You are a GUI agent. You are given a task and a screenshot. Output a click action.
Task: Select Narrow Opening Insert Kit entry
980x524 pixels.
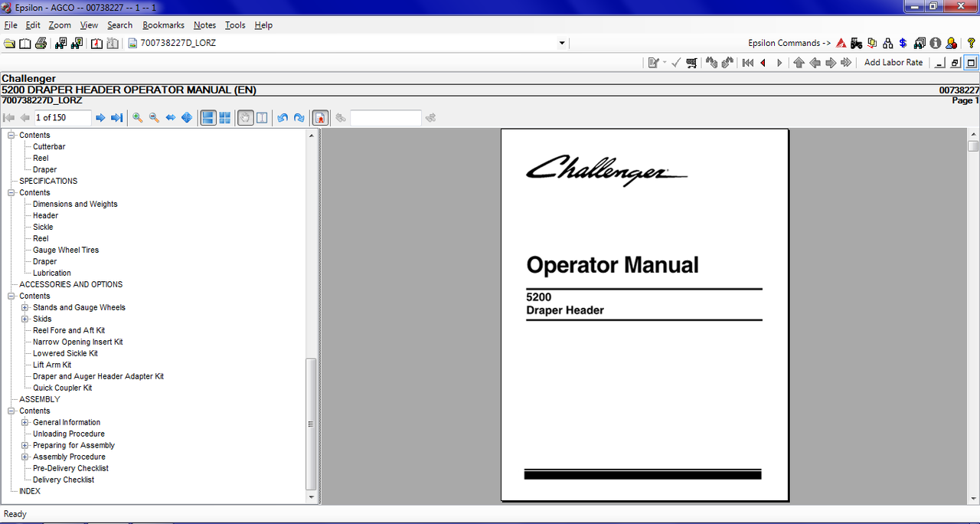click(x=77, y=342)
